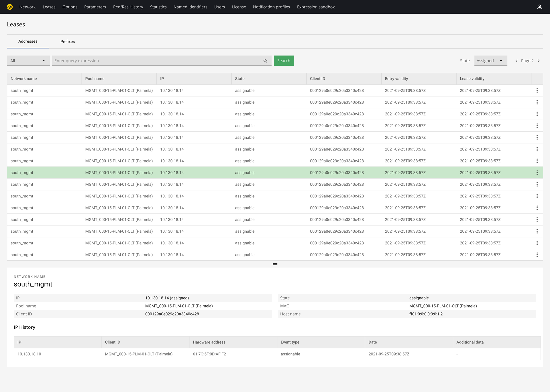Open the Statistics page
550x392 pixels.
(158, 7)
